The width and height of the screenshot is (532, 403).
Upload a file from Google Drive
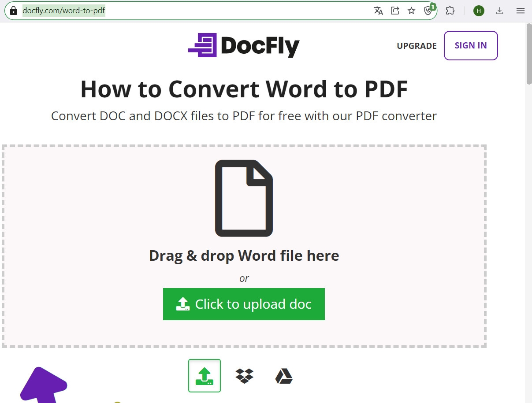pos(284,376)
